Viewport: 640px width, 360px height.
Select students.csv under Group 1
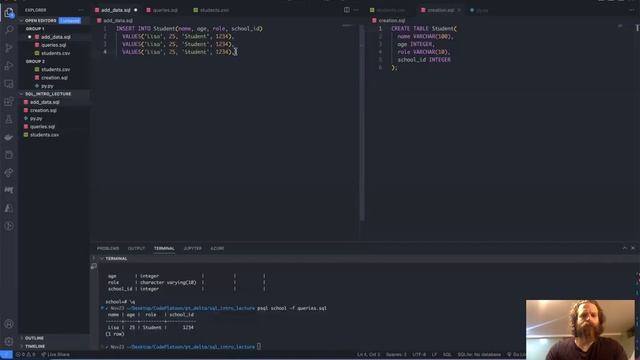pyautogui.click(x=55, y=53)
